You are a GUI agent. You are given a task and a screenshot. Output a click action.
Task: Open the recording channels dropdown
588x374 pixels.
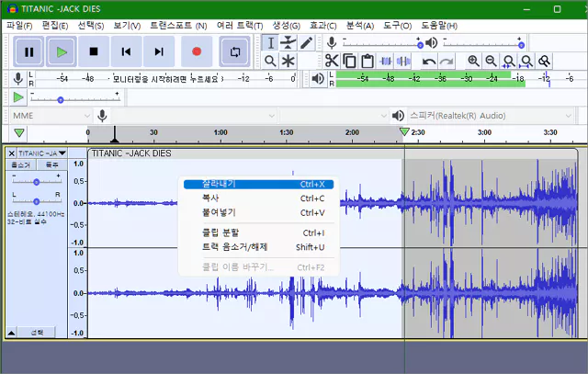tap(334, 116)
